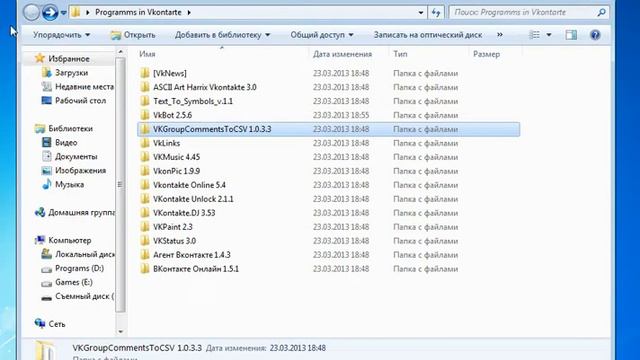Open the Общий доступ menu

pos(322,35)
